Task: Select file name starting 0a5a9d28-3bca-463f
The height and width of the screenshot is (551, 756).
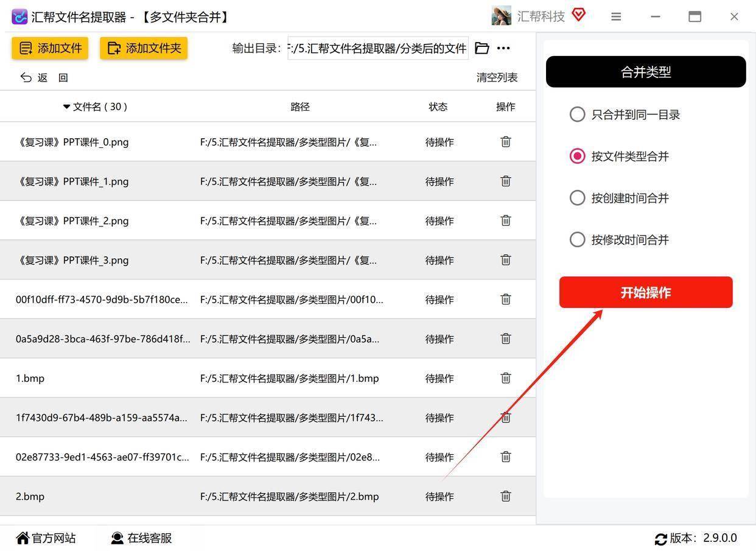Action: (x=103, y=339)
